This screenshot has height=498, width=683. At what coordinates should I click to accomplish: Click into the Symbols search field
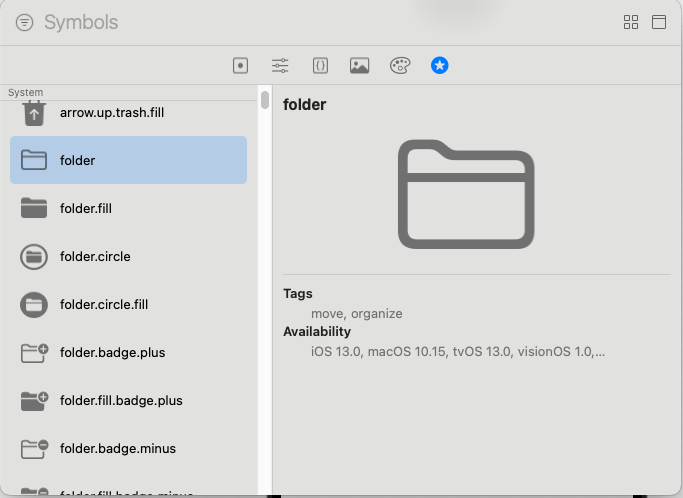pos(327,22)
